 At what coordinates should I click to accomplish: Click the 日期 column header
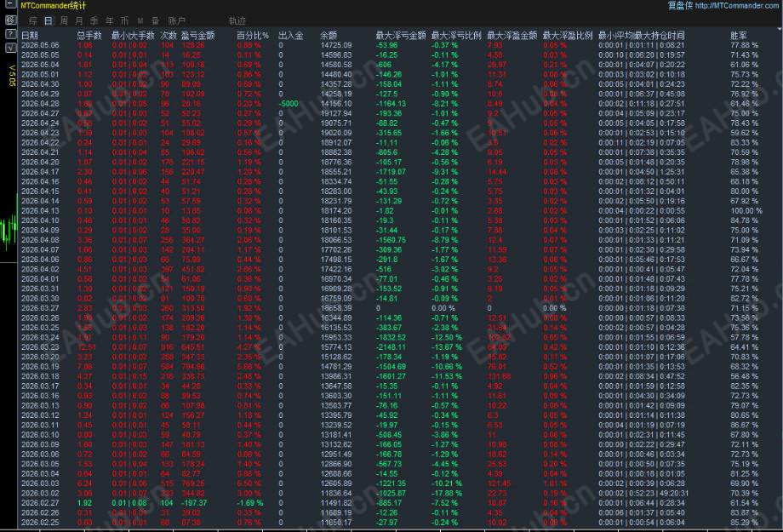click(30, 36)
